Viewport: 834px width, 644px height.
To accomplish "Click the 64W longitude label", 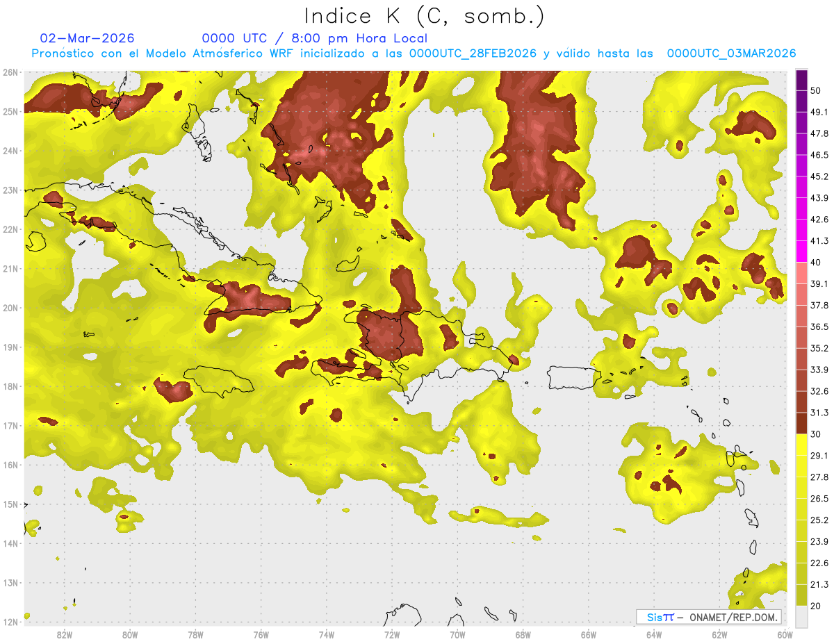I will click(654, 634).
